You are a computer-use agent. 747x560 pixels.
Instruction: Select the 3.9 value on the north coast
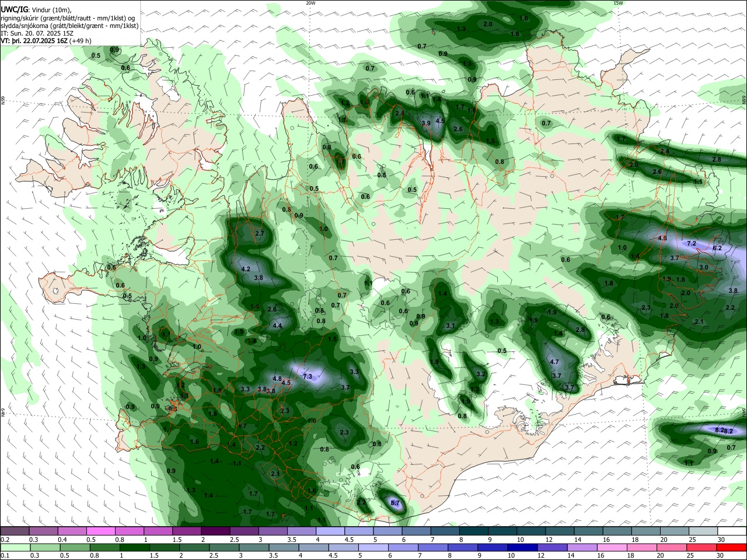click(x=426, y=123)
